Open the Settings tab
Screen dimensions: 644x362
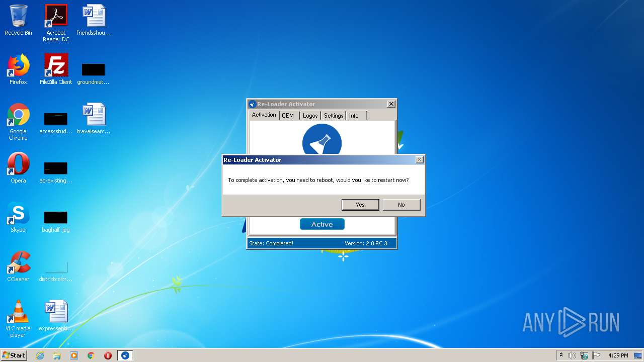pos(334,116)
